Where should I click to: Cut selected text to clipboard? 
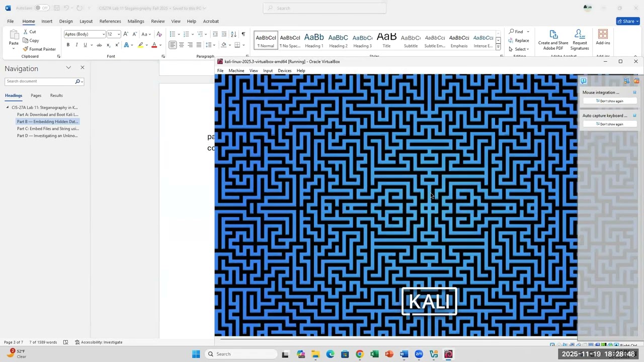[x=30, y=32]
